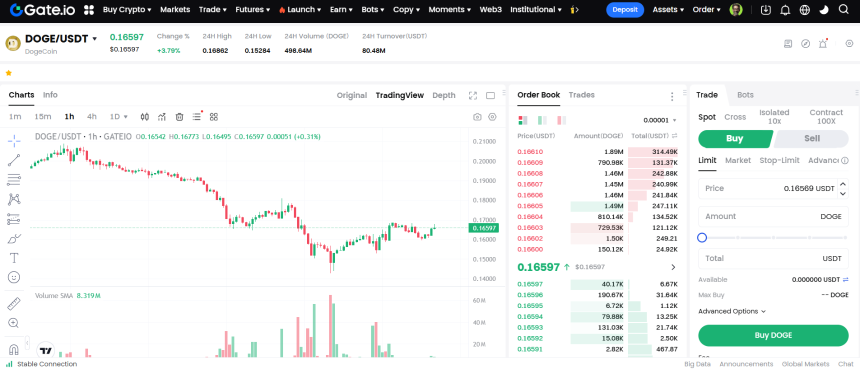Click the trash icon to remove drawings
The image size is (860, 369).
tap(179, 117)
